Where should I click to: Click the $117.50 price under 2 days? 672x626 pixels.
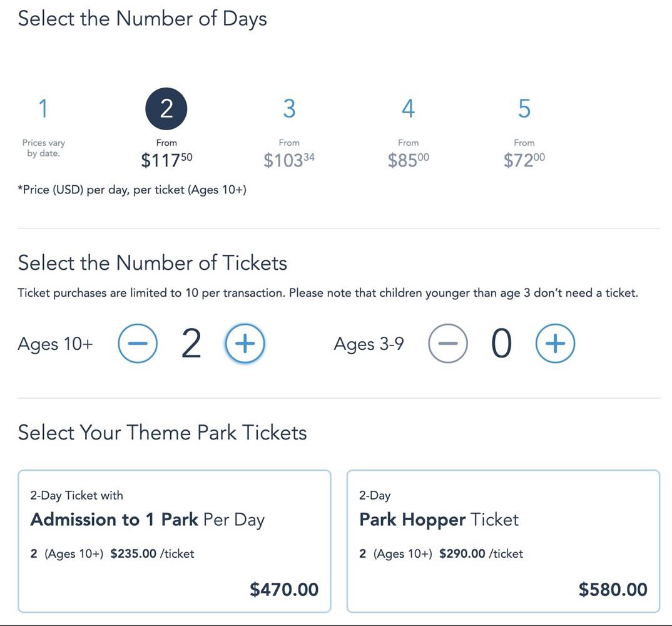[x=166, y=160]
